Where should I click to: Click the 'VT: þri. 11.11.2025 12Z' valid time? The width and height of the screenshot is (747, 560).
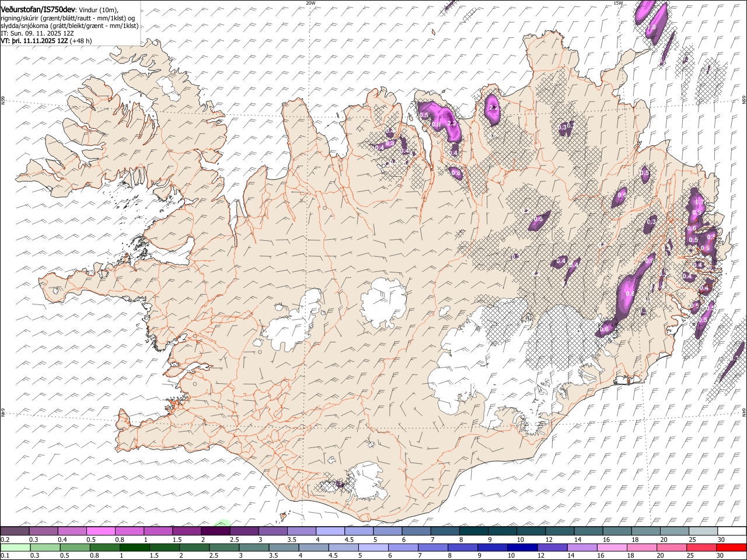(x=34, y=41)
